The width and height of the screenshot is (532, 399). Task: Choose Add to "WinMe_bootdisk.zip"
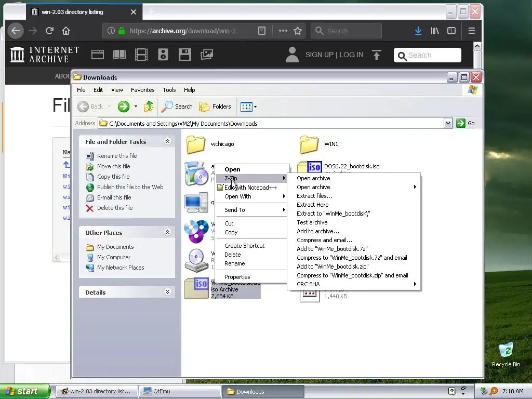pyautogui.click(x=353, y=267)
